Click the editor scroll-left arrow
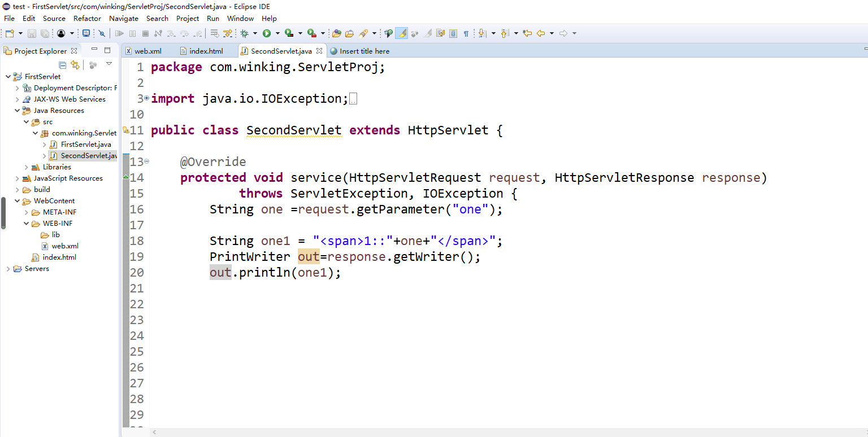 coord(154,432)
